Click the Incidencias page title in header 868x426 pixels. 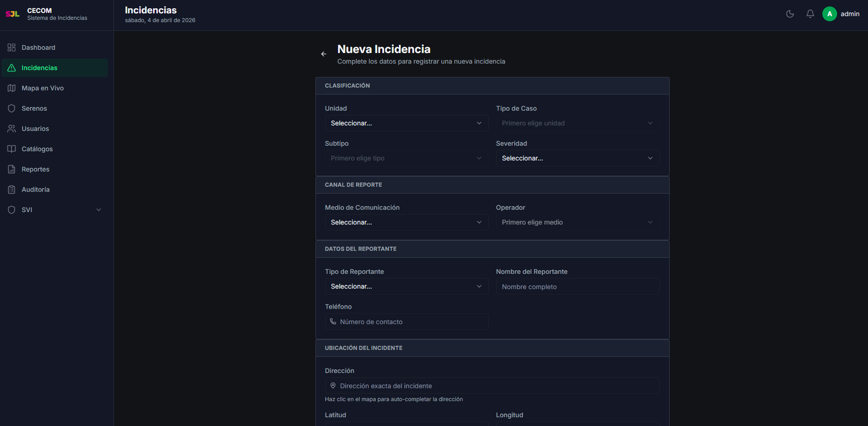151,10
